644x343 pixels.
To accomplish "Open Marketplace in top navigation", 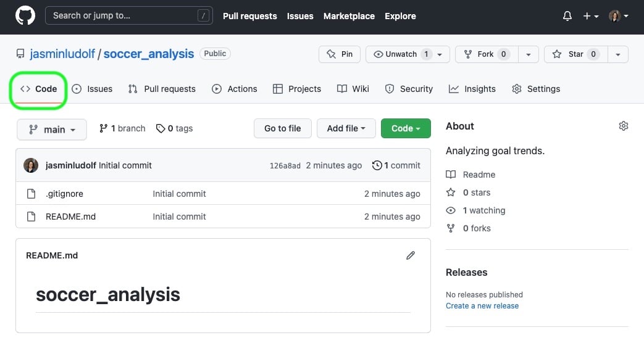I will 349,16.
